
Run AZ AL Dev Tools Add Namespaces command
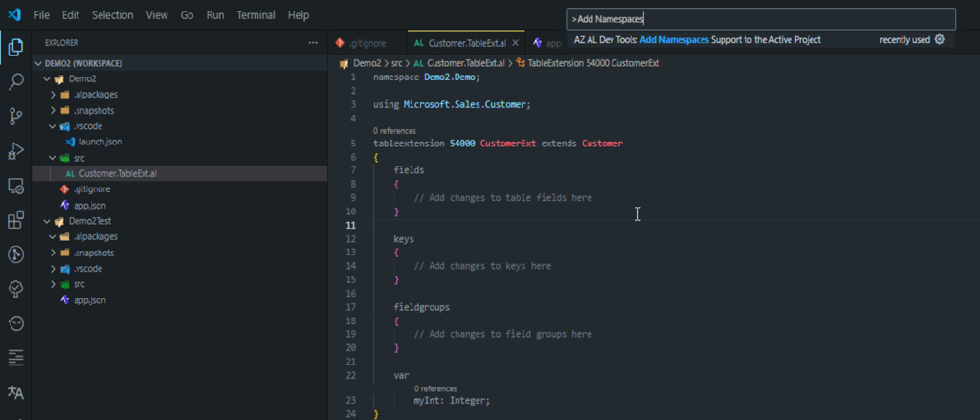759,40
